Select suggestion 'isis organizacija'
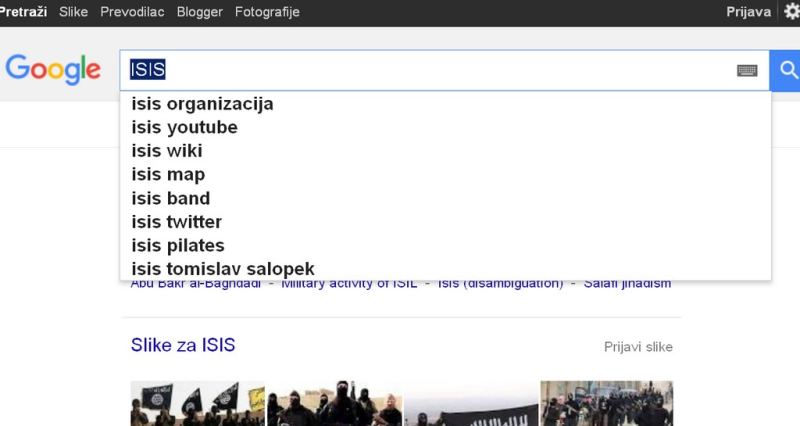Viewport: 800px width, 426px height. point(445,104)
